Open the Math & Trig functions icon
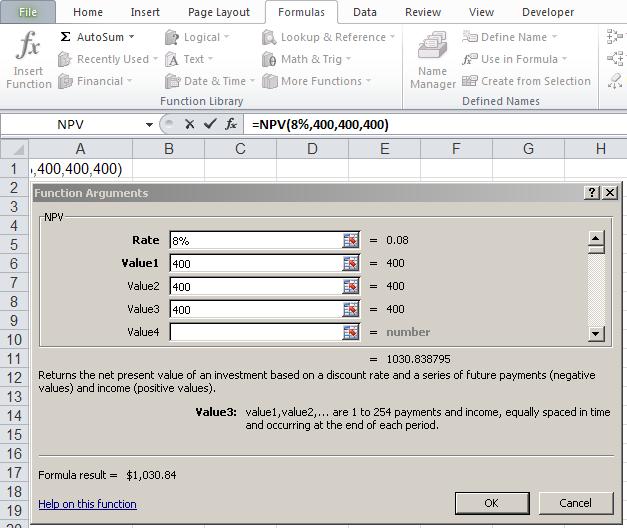Image resolution: width=627 pixels, height=528 pixels. (269, 59)
